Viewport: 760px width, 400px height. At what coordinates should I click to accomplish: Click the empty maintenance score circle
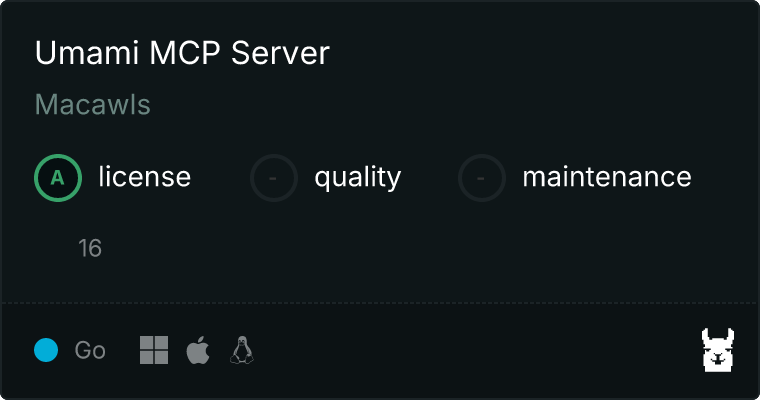pos(482,178)
